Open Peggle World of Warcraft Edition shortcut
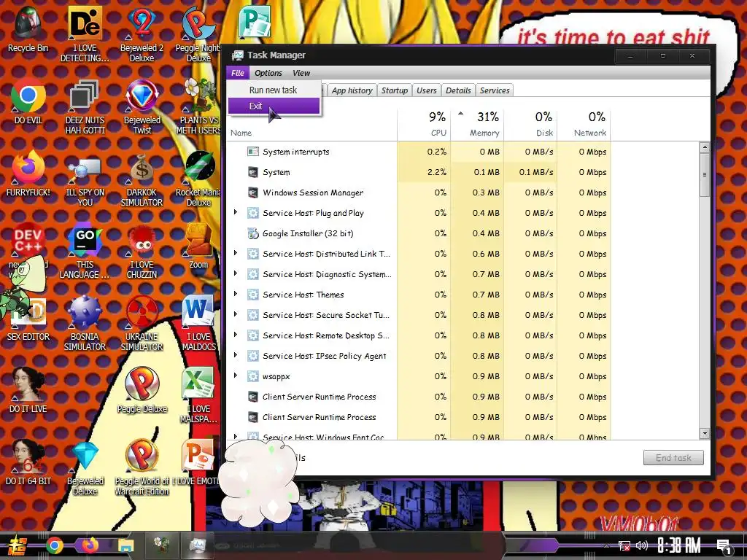The height and width of the screenshot is (560, 747). coord(142,467)
